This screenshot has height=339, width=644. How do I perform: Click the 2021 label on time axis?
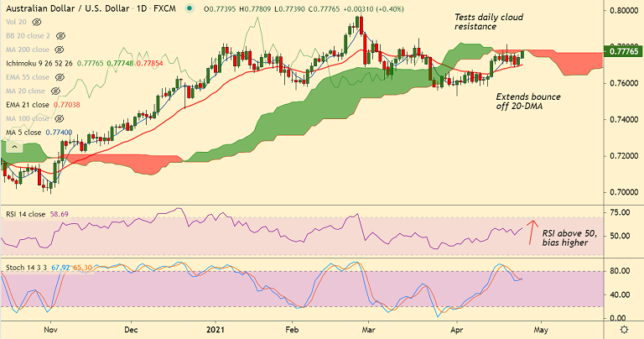(216, 330)
